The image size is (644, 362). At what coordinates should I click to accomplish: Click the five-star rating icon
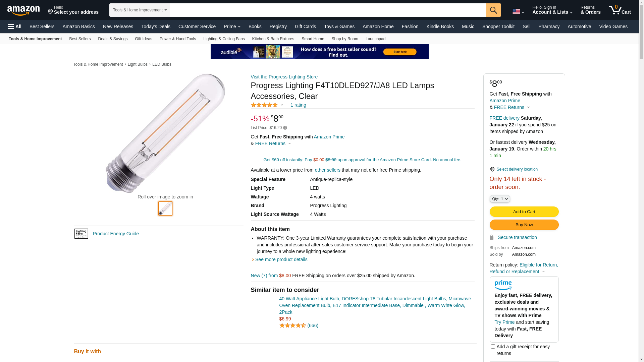[264, 105]
